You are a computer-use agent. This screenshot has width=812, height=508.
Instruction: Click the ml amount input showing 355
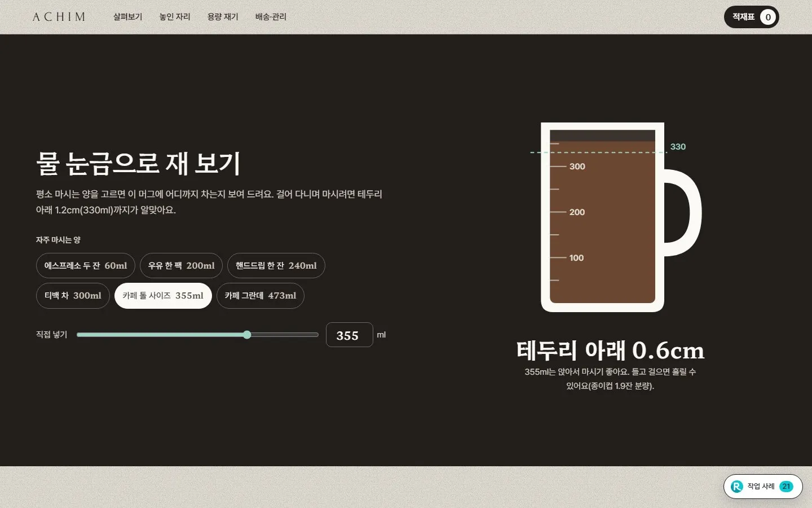(x=350, y=335)
